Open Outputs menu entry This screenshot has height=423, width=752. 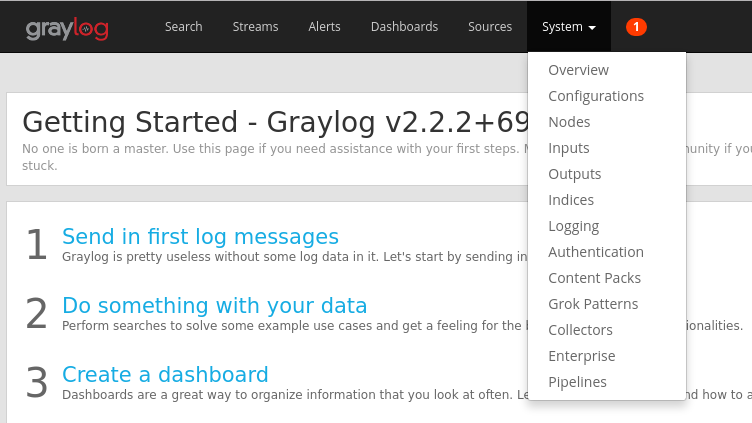point(575,174)
